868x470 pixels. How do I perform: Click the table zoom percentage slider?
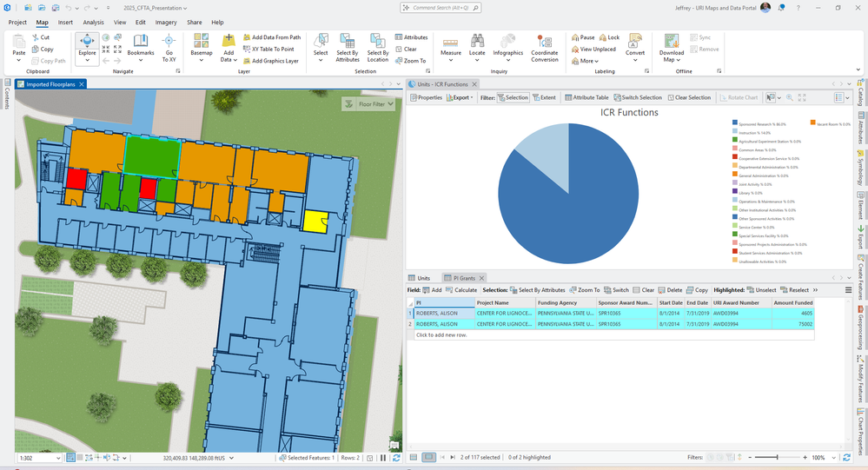[x=778, y=457]
